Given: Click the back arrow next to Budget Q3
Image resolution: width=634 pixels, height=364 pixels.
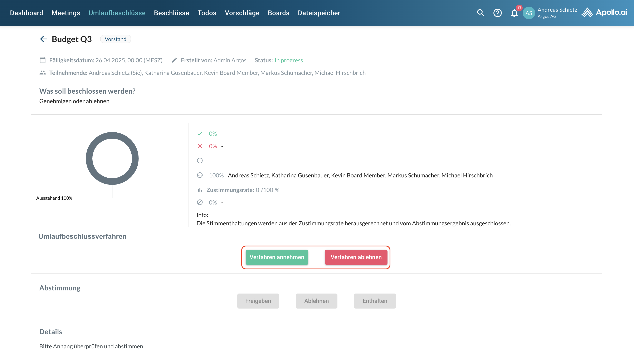Looking at the screenshot, I should point(43,39).
